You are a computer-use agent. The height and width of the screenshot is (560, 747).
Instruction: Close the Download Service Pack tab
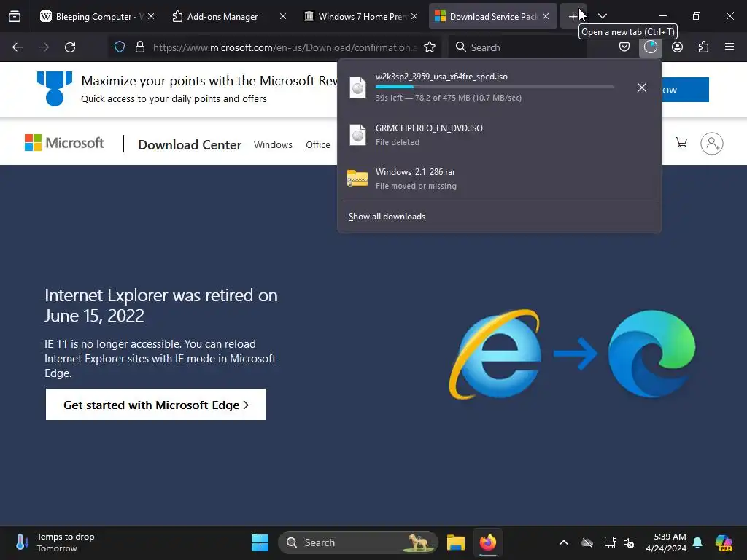pyautogui.click(x=546, y=16)
